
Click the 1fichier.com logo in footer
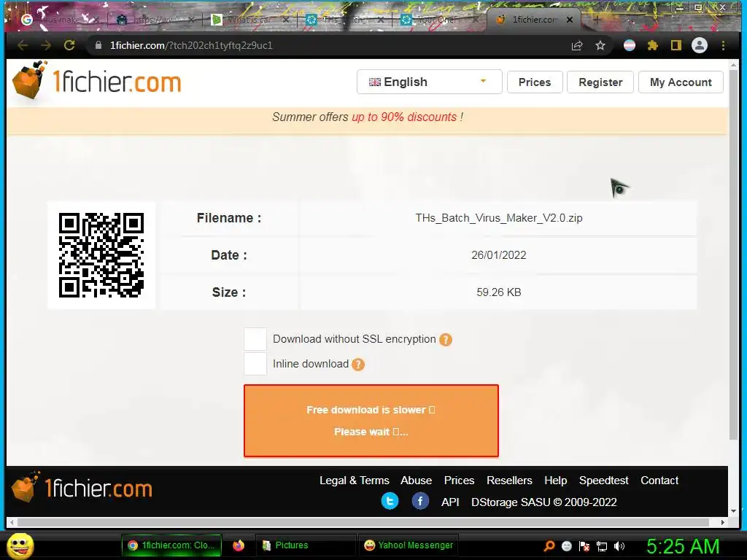click(82, 488)
